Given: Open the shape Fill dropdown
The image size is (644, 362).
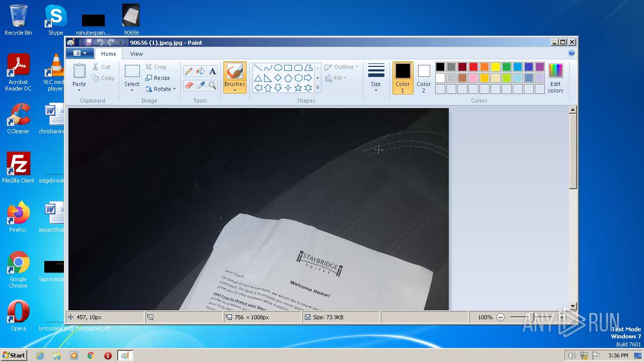Looking at the screenshot, I should [336, 78].
